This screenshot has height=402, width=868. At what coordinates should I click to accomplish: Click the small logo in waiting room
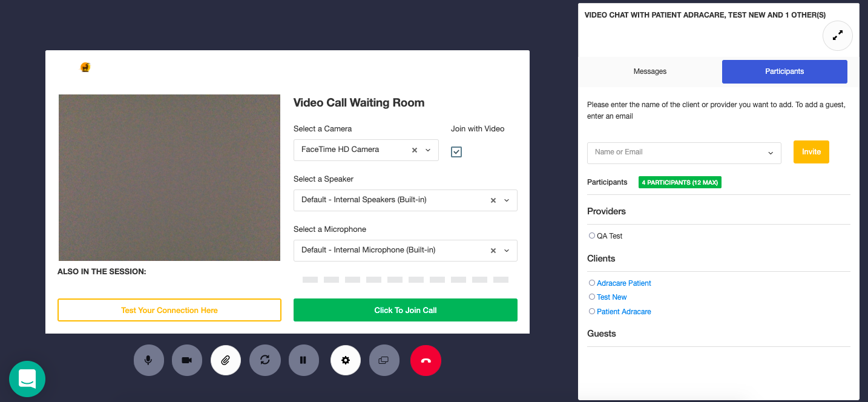click(85, 67)
